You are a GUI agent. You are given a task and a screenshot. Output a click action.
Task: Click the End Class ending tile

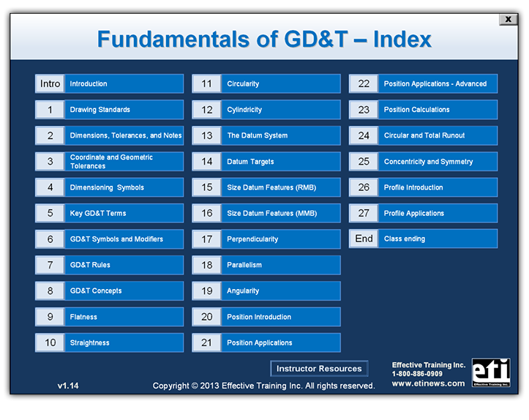click(364, 239)
